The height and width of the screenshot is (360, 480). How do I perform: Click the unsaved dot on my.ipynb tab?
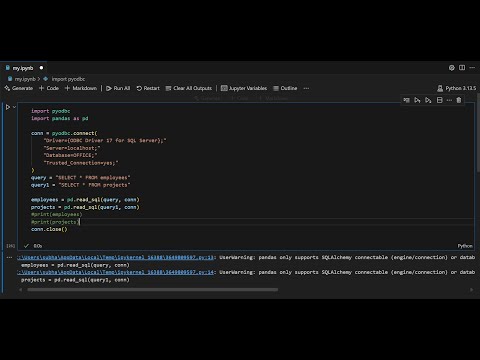click(41, 68)
